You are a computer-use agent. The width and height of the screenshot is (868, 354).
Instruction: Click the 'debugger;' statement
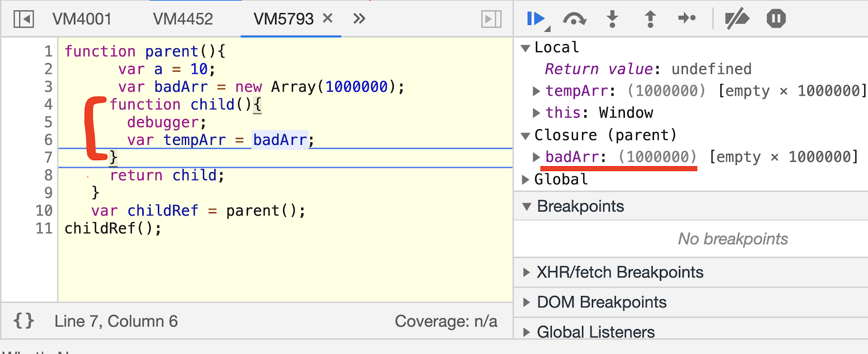(x=167, y=123)
